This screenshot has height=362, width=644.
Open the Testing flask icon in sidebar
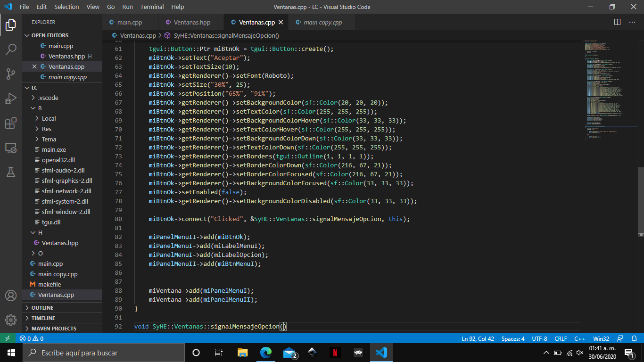(x=10, y=173)
